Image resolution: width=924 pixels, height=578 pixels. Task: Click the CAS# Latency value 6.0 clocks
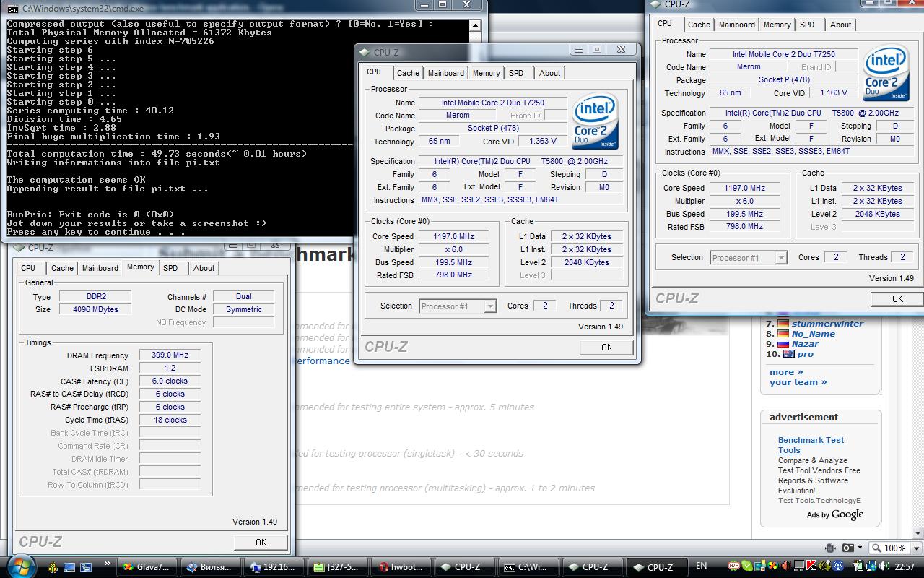point(170,381)
